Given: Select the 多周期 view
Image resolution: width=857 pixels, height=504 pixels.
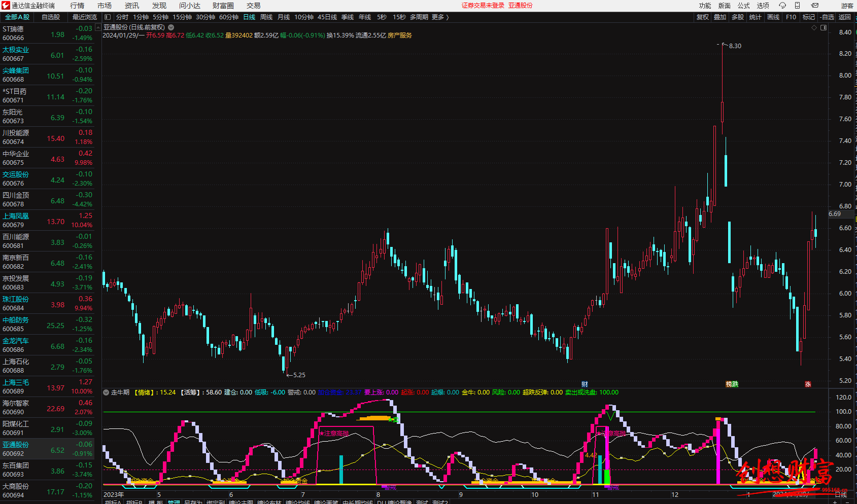Looking at the screenshot, I should (x=419, y=17).
